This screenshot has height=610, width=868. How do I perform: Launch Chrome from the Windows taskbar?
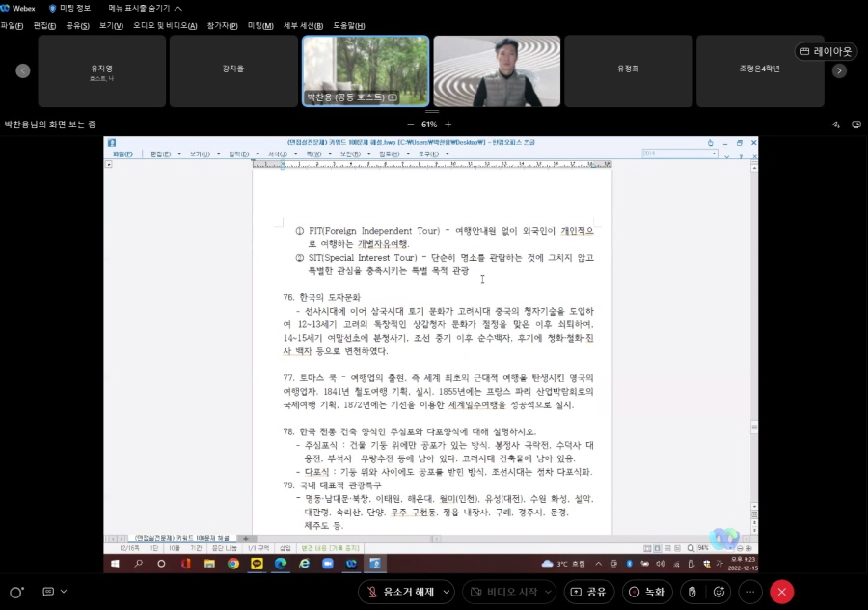pos(231,565)
